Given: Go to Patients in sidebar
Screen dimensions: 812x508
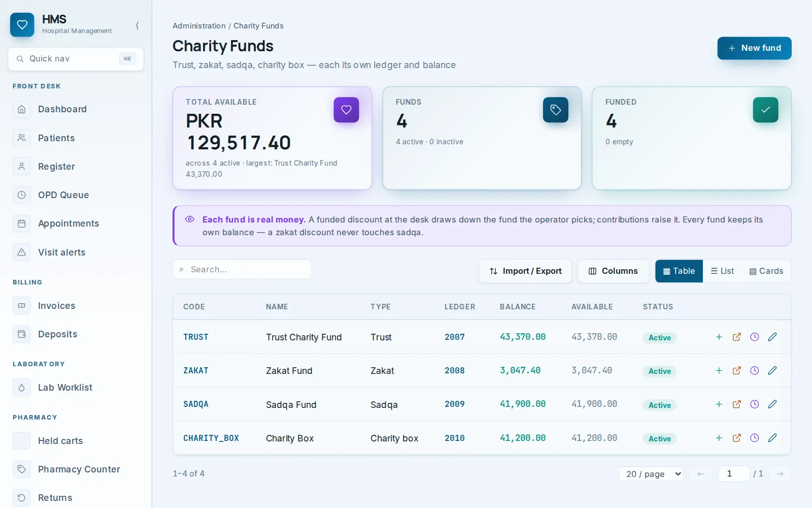Looking at the screenshot, I should tap(76, 138).
